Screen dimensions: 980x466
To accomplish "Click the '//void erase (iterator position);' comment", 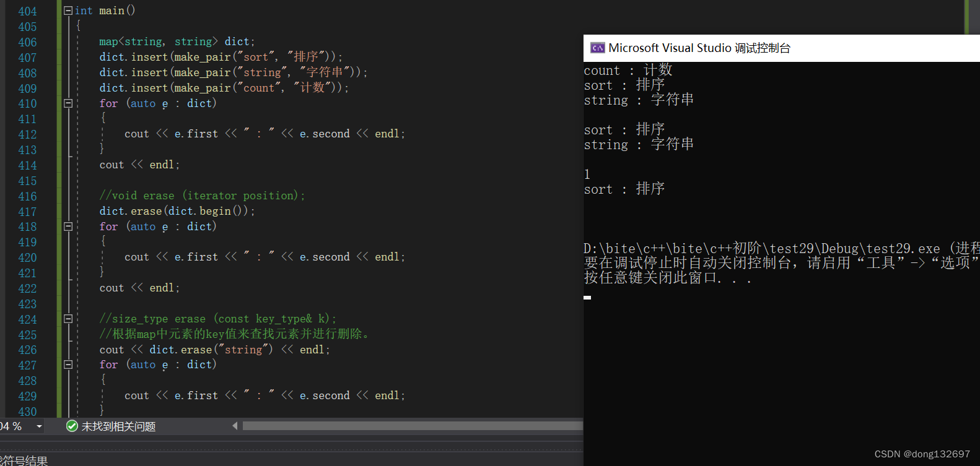I will coord(202,196).
